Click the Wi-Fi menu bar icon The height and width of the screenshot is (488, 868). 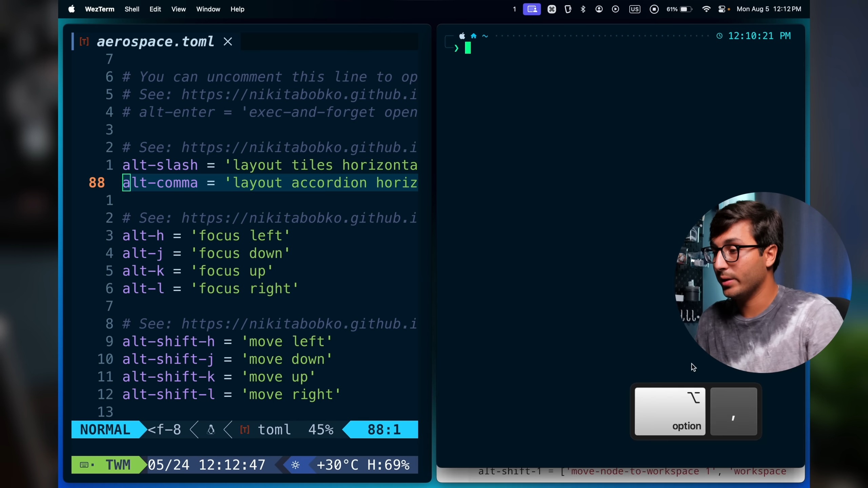706,9
